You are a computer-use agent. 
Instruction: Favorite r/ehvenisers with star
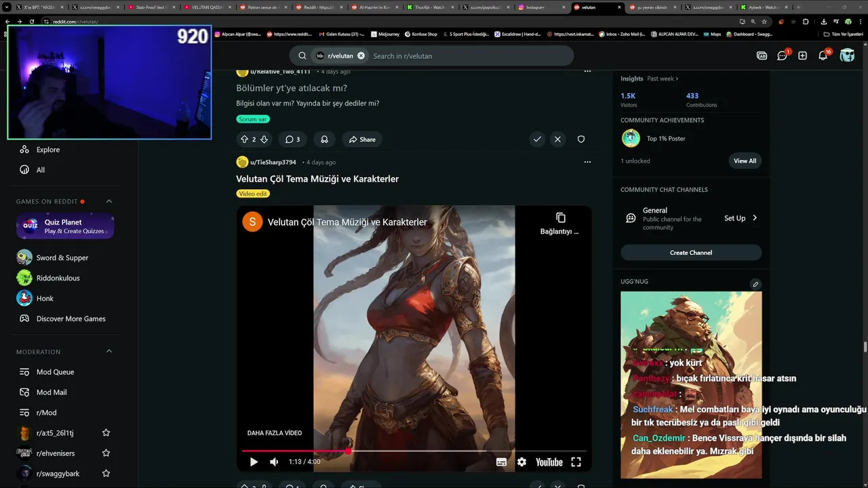pos(106,453)
